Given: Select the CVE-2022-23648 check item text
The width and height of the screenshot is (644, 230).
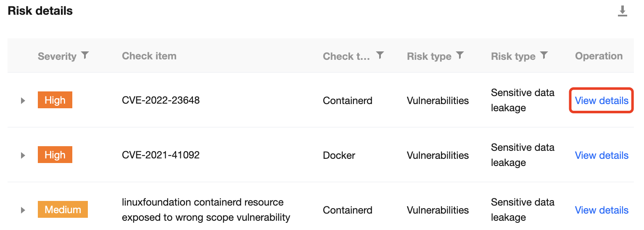Looking at the screenshot, I should [x=161, y=101].
